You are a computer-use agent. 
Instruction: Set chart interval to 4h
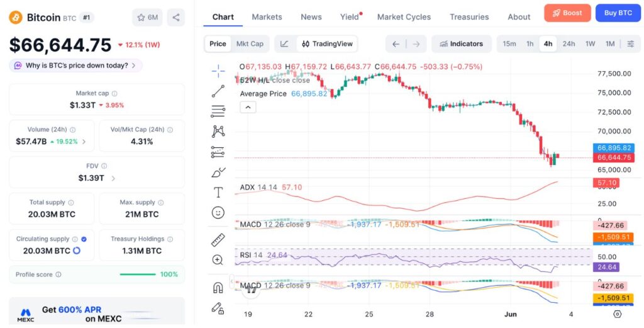point(548,44)
